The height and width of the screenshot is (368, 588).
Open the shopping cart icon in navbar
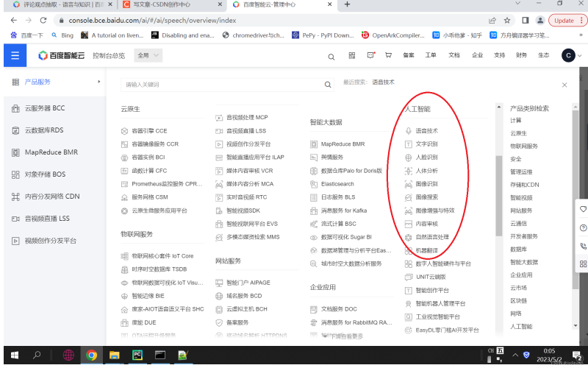[388, 55]
